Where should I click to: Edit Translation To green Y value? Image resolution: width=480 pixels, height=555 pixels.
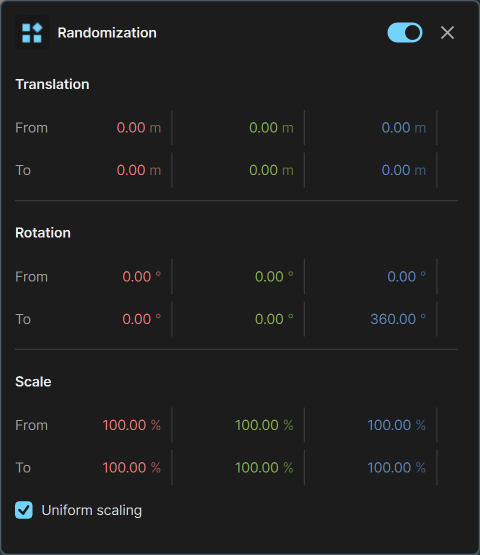[271, 170]
